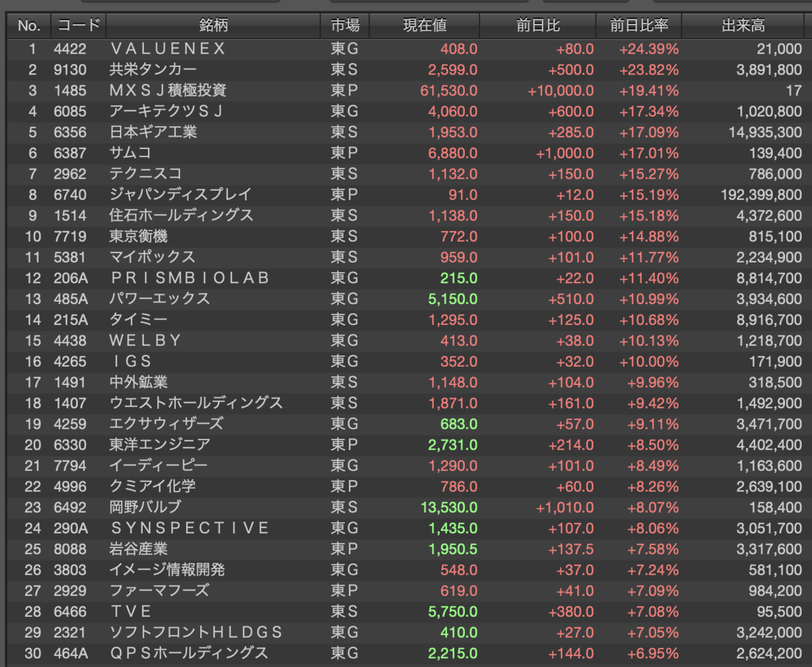The image size is (812, 667).
Task: Click current price 61,530.0
Action: [449, 91]
